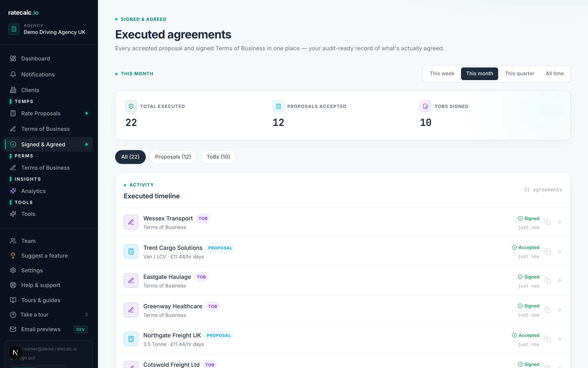
Task: Open the Dashboard page from sidebar
Action: click(49, 59)
